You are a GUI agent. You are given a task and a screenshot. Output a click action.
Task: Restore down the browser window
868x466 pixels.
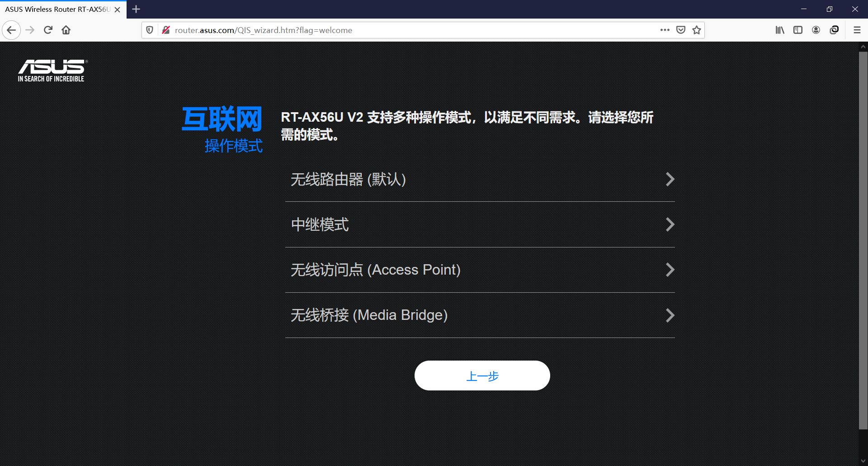pyautogui.click(x=830, y=9)
